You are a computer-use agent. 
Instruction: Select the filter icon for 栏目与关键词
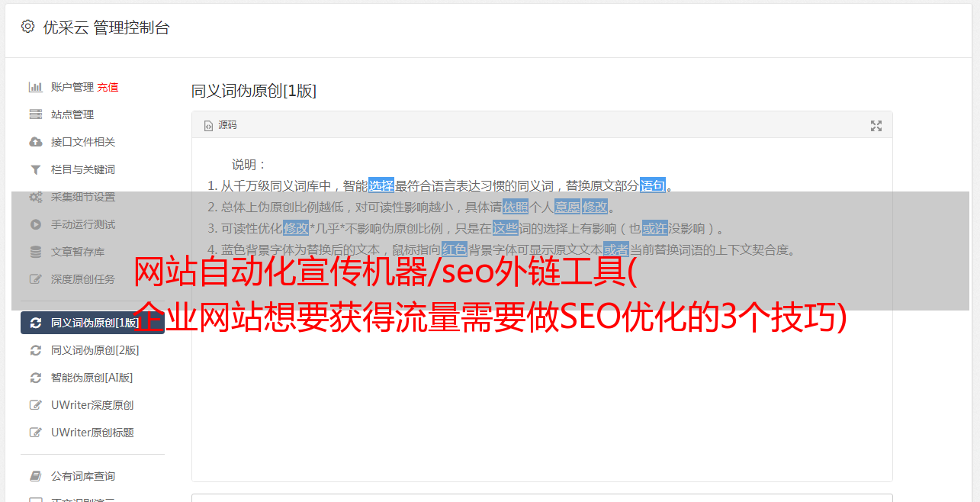tap(35, 169)
